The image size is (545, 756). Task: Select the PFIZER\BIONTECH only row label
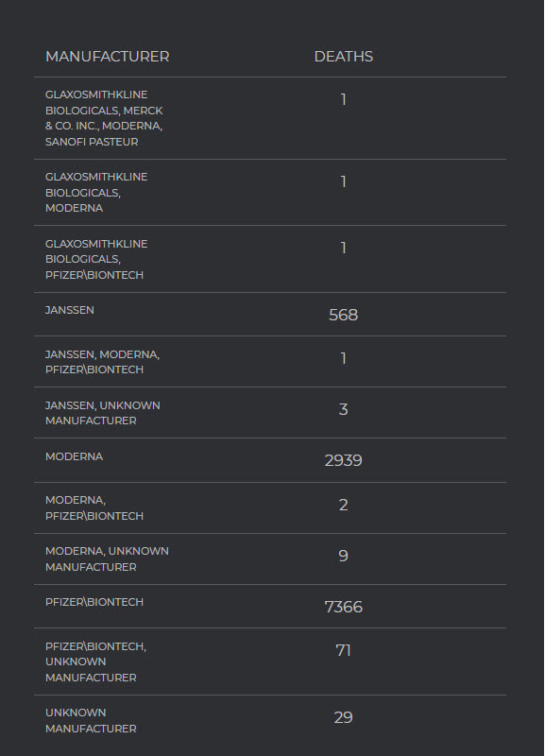pyautogui.click(x=94, y=602)
